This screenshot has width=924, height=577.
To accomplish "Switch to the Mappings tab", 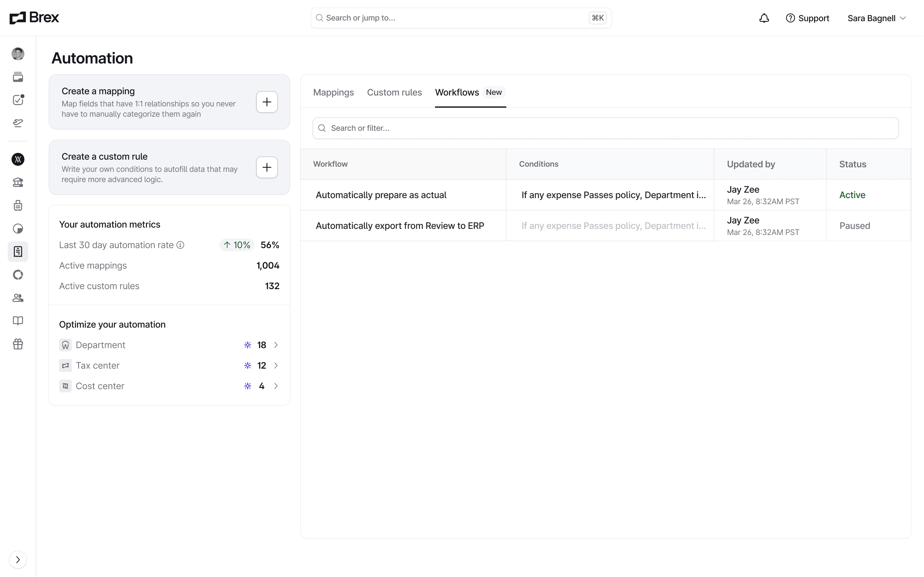I will tap(333, 92).
